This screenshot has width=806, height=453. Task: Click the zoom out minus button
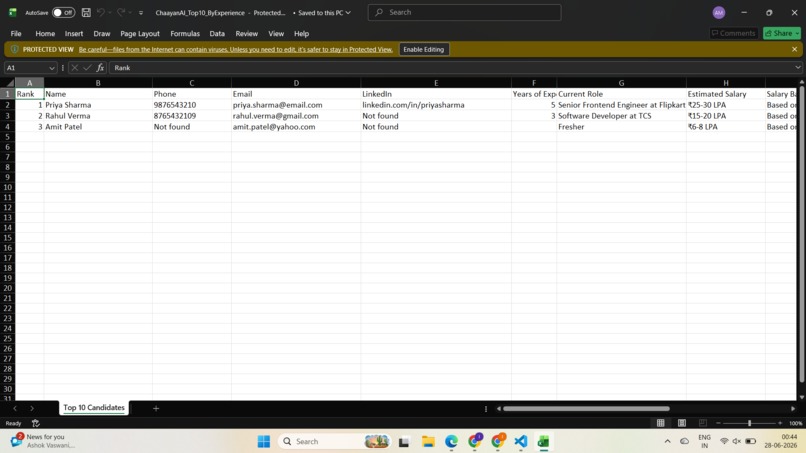click(x=718, y=423)
